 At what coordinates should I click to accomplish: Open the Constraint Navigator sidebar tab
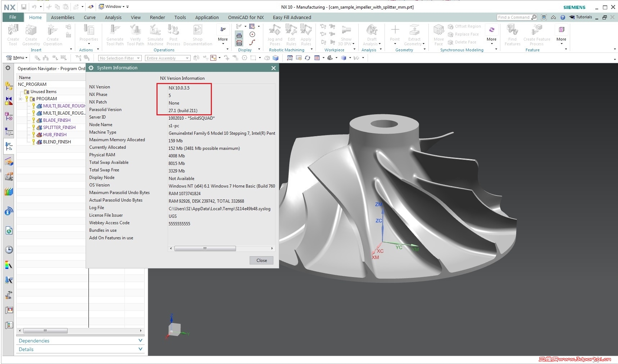9,101
